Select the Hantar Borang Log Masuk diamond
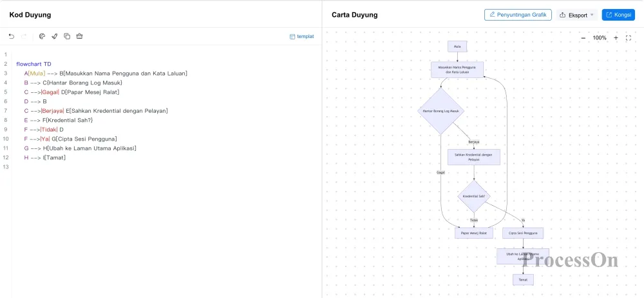This screenshot has width=644, height=298. (x=440, y=111)
